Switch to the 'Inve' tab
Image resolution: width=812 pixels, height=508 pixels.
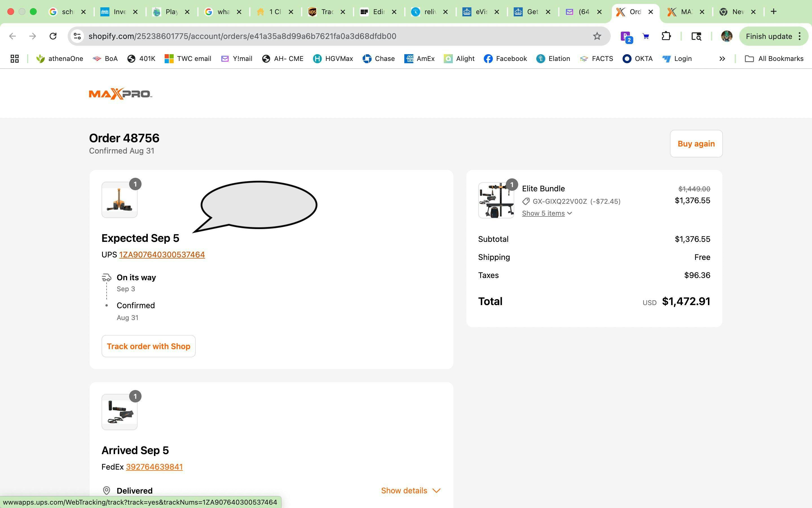click(x=119, y=12)
